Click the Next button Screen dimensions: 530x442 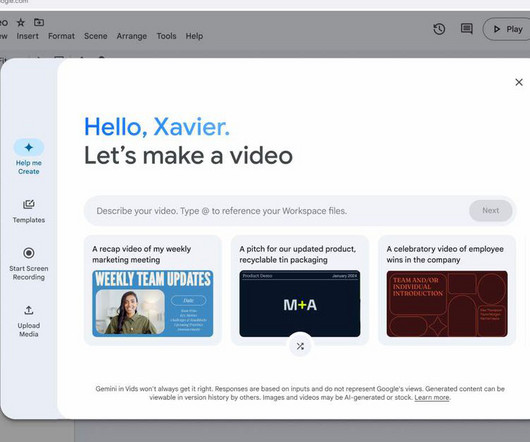[x=490, y=211]
